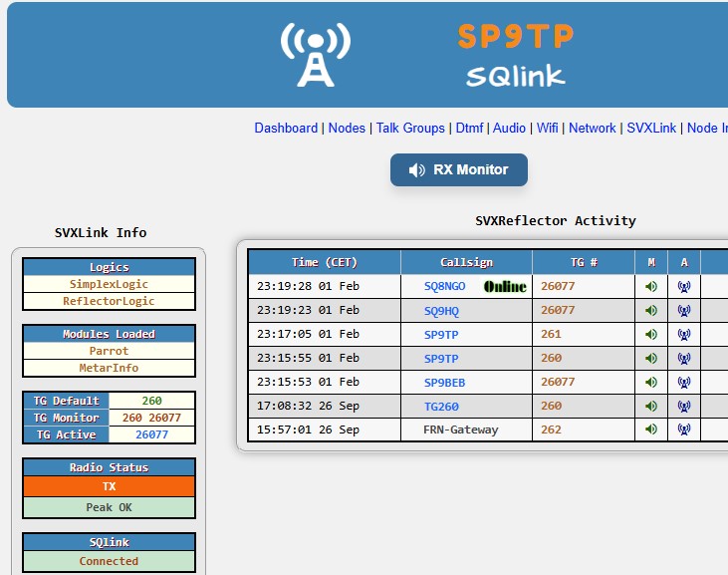This screenshot has height=575, width=728.
Task: Navigate to the SVXLink menu item
Action: click(x=651, y=128)
